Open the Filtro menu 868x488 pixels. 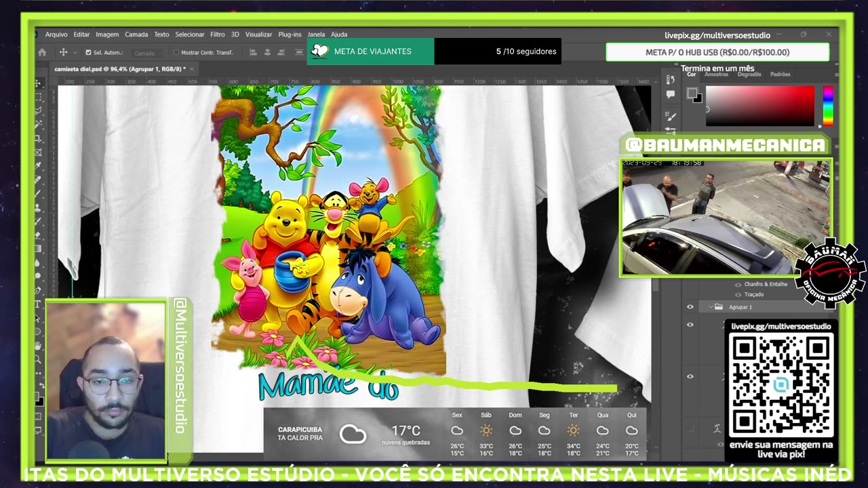coord(218,34)
